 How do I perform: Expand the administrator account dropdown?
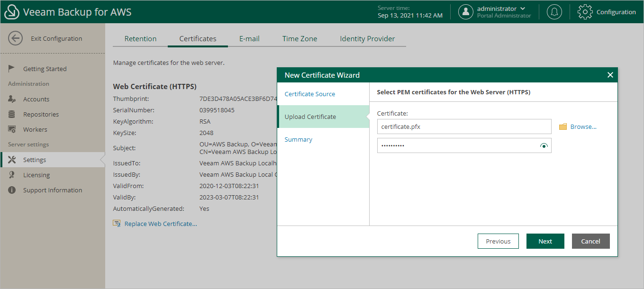coord(523,9)
